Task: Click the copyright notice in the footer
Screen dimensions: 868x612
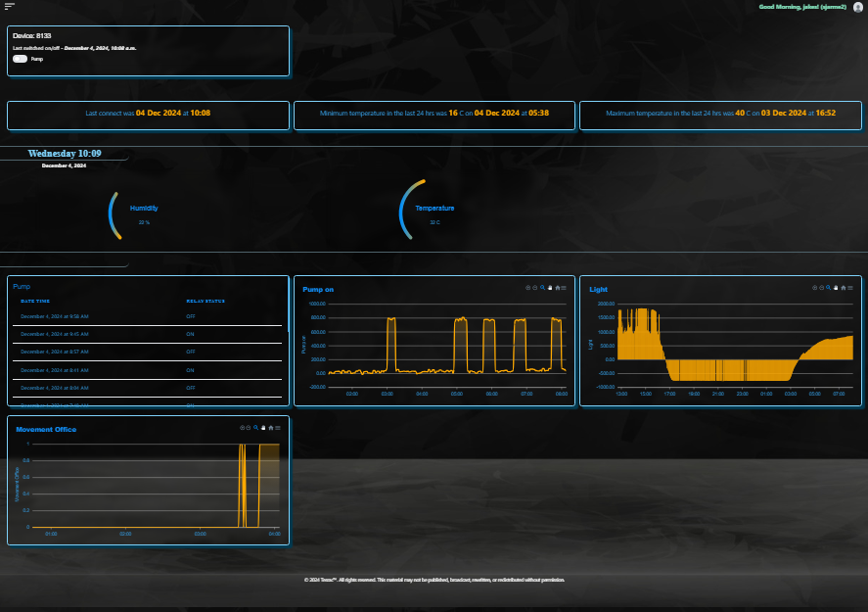Action: point(434,580)
